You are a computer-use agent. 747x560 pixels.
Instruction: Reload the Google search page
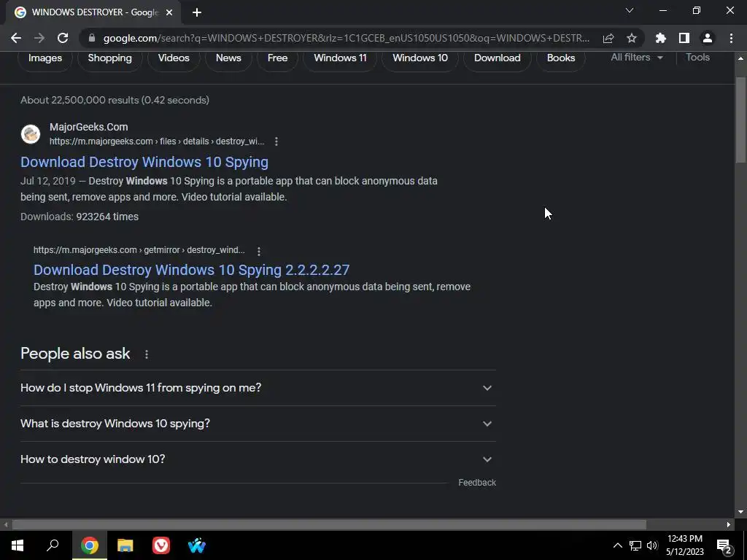point(63,38)
